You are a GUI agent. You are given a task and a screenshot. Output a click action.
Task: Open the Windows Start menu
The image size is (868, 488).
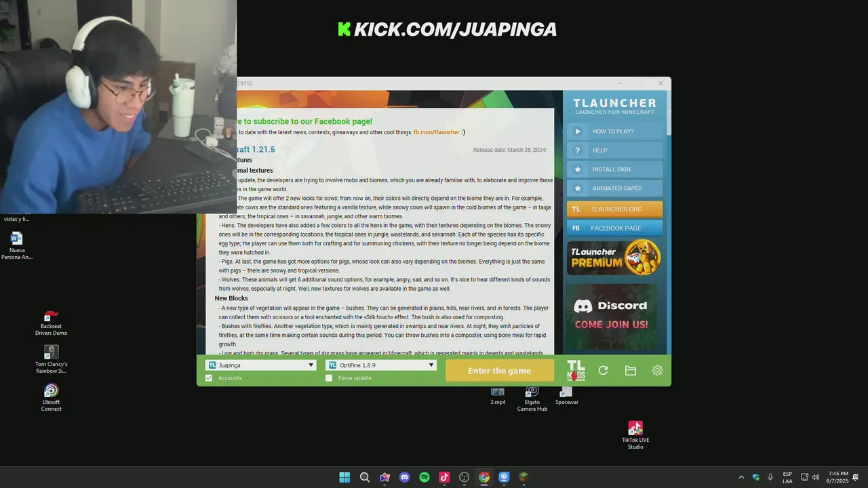(344, 477)
